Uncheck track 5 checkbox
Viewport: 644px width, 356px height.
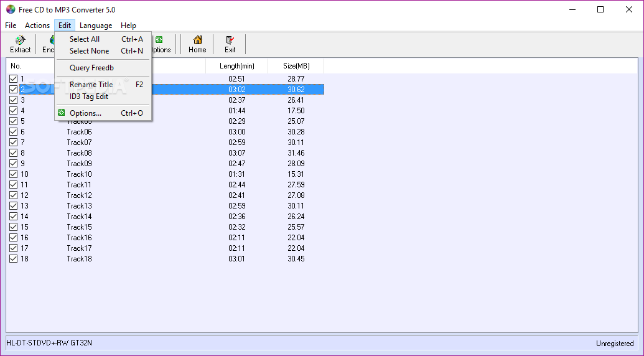click(x=14, y=121)
